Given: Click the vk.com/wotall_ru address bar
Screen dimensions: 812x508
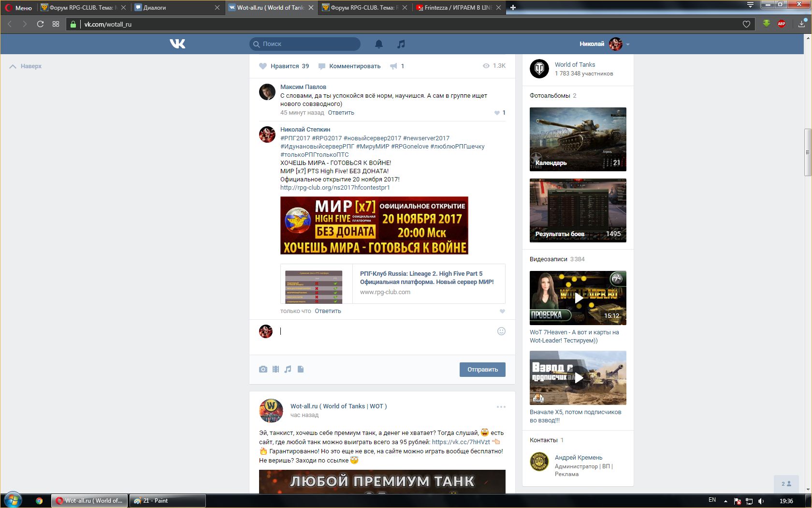Looking at the screenshot, I should [x=411, y=24].
